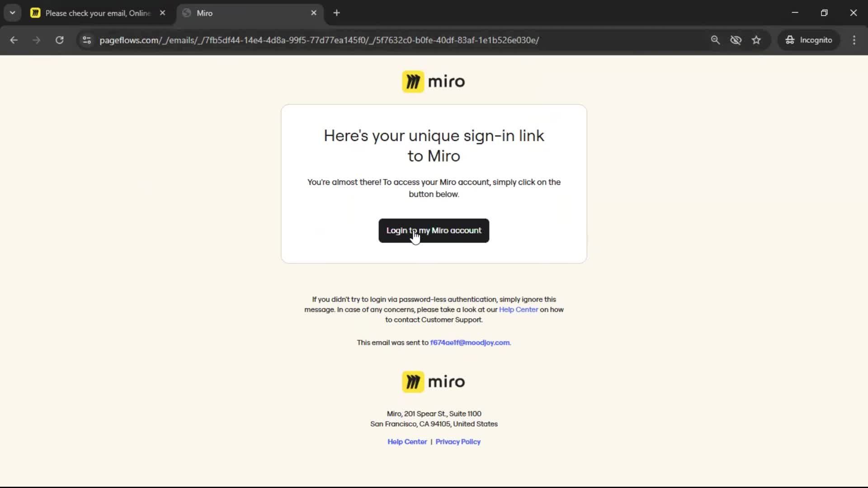This screenshot has width=868, height=488.
Task: Click the browser forward arrow
Action: pyautogui.click(x=36, y=40)
